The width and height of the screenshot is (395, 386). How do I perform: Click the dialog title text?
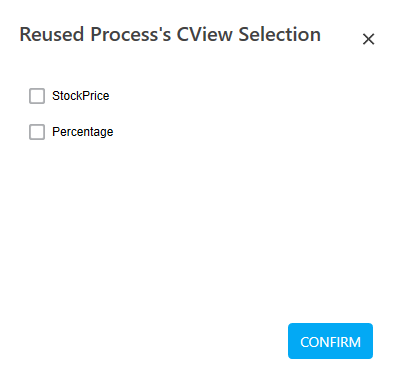click(170, 34)
